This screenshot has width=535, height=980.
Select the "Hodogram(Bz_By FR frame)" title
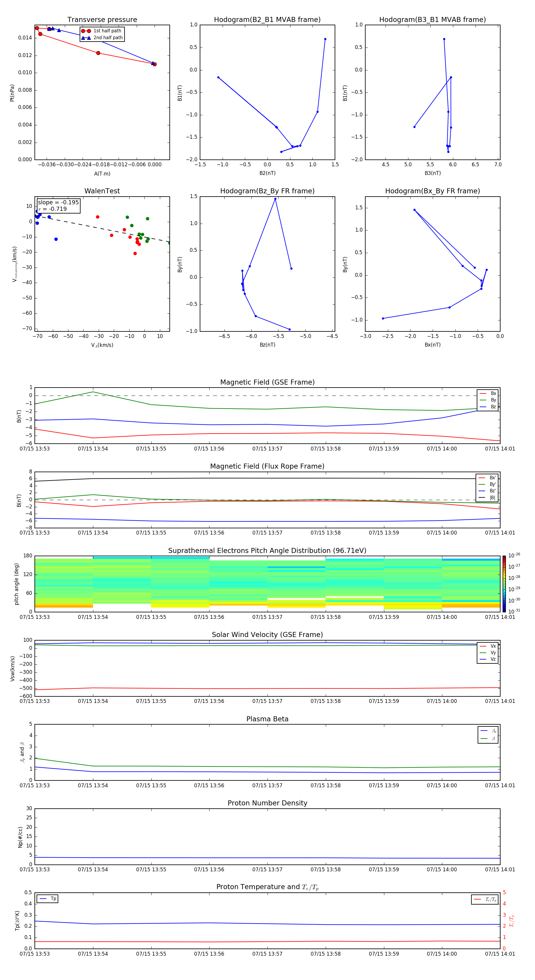click(x=267, y=191)
